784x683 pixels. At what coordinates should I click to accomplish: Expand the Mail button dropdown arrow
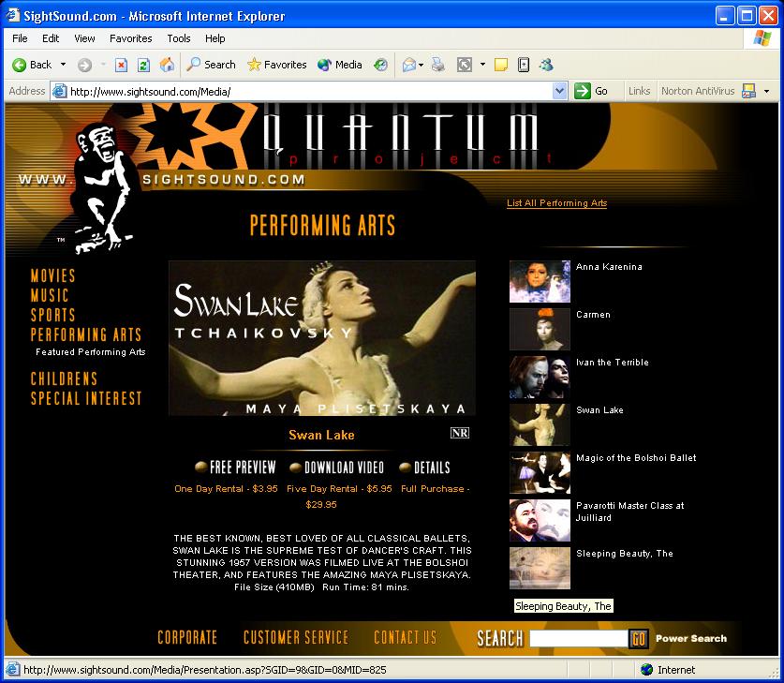click(x=421, y=65)
